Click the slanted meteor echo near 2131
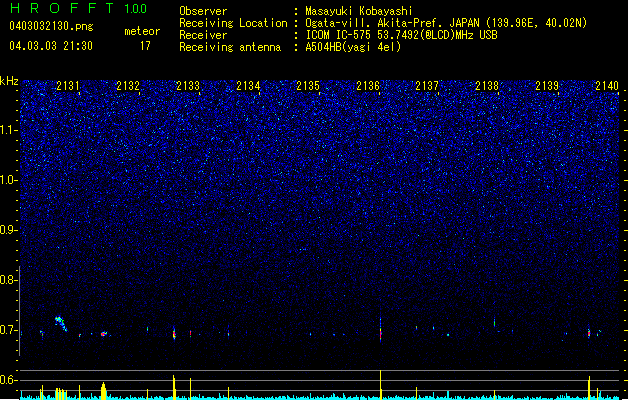The height and width of the screenshot is (400, 629). click(x=61, y=323)
